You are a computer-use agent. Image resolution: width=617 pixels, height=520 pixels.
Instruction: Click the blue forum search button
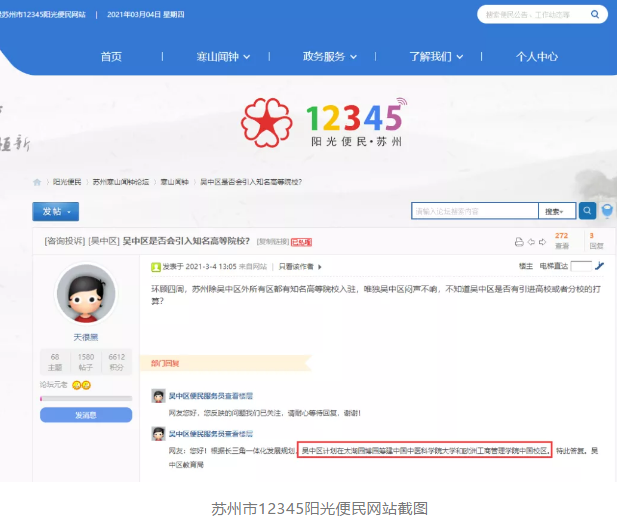click(588, 211)
